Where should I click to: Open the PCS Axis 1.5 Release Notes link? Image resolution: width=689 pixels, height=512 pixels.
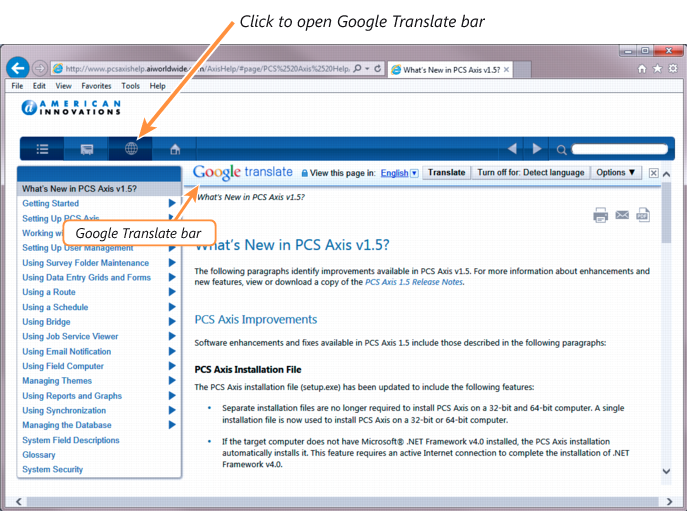(x=413, y=282)
